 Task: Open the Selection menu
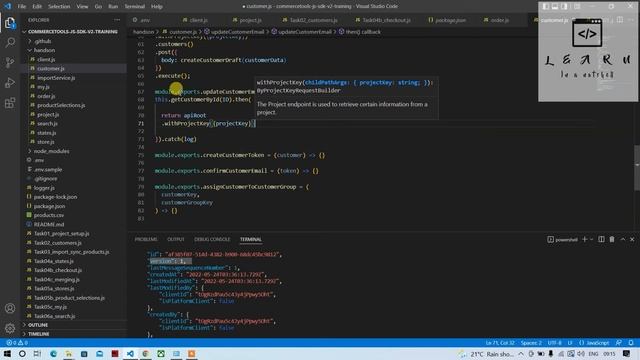[59, 7]
